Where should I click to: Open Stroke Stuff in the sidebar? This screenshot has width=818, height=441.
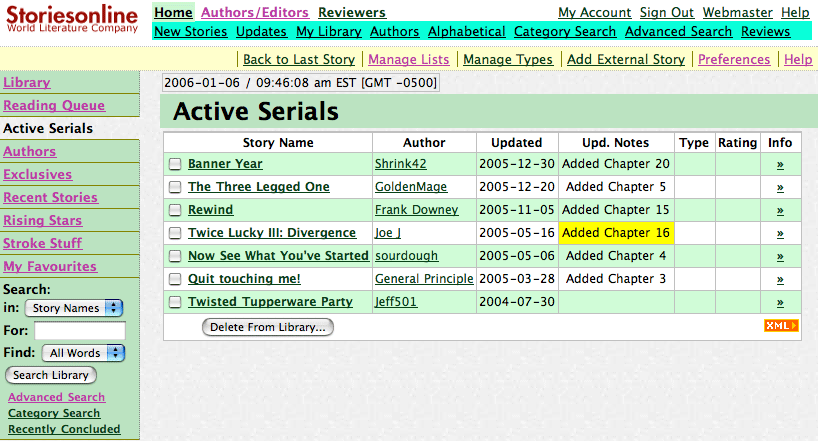point(42,243)
